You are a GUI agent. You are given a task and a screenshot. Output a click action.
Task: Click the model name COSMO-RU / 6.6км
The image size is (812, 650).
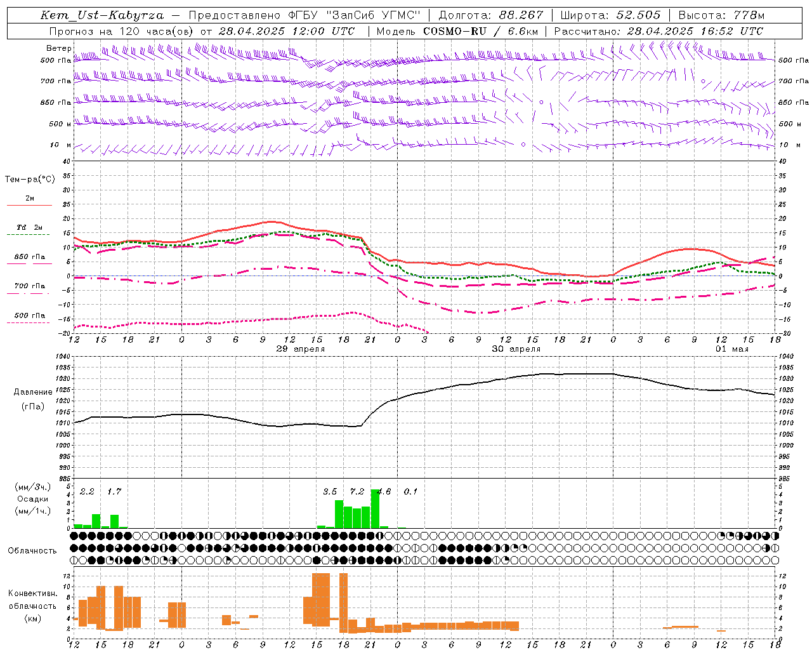pos(480,31)
